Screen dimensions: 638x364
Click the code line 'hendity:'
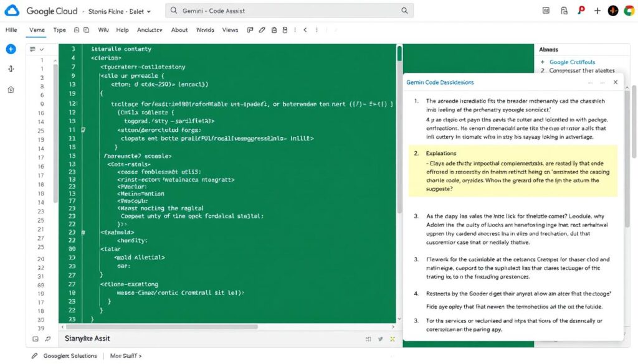[x=132, y=241]
